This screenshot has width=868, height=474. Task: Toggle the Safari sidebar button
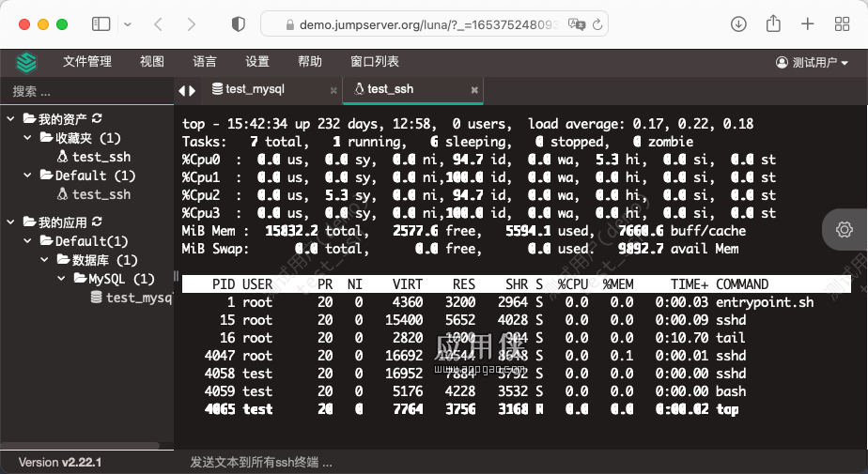101,23
